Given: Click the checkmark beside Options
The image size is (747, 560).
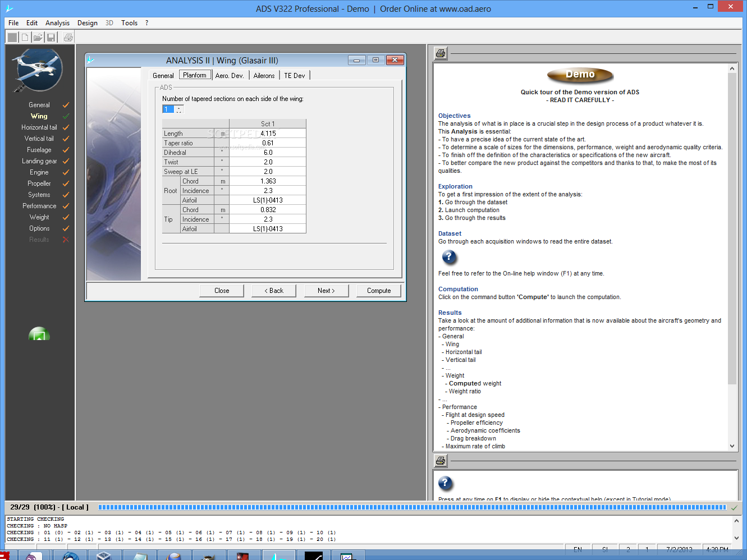Looking at the screenshot, I should pos(66,228).
